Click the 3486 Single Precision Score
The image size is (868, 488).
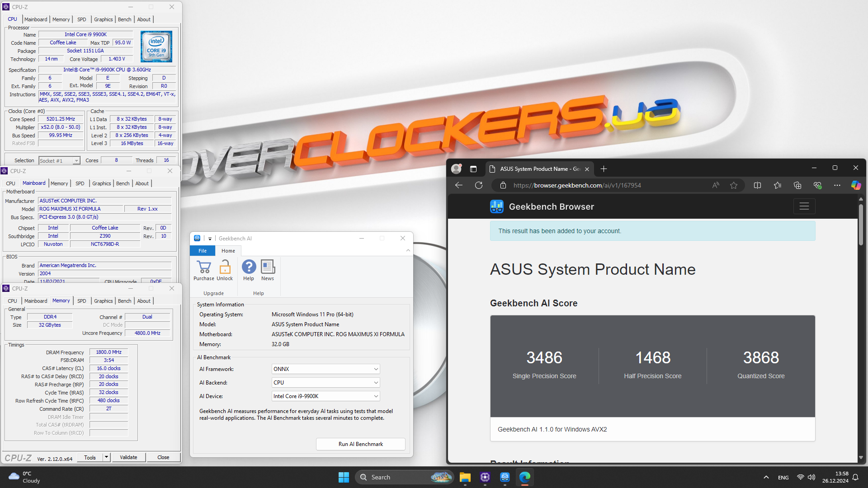[544, 358]
